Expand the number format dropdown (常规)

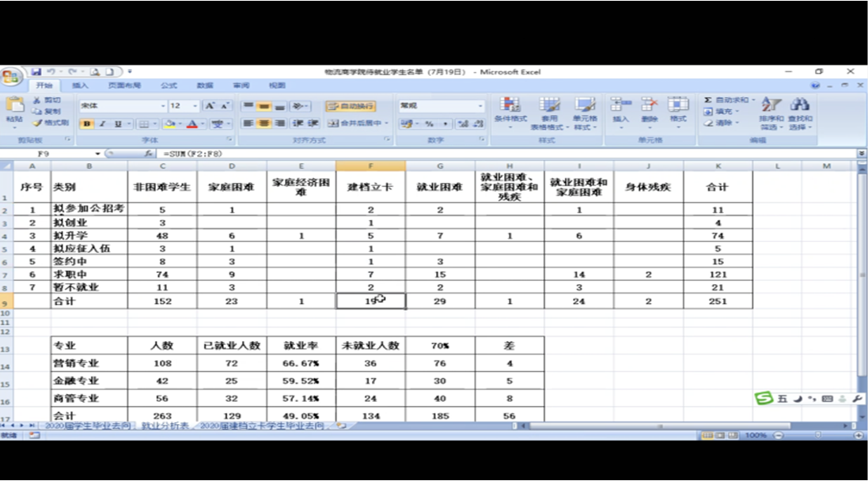click(x=479, y=106)
